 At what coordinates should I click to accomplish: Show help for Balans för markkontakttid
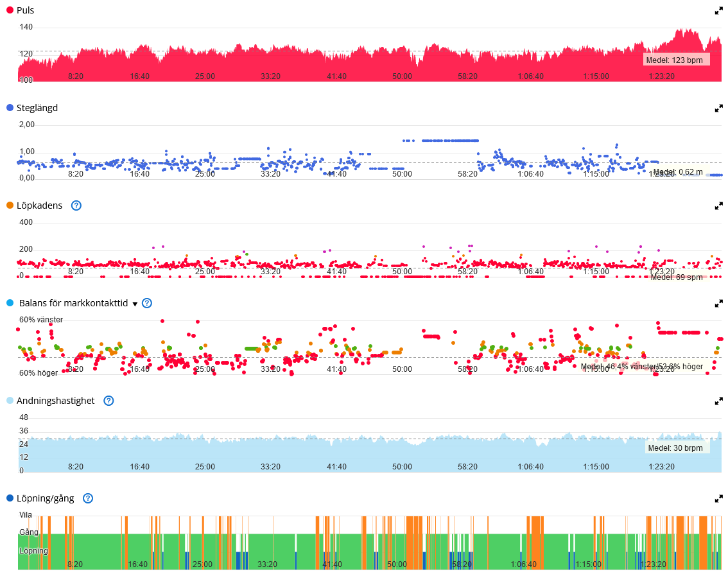(x=147, y=303)
